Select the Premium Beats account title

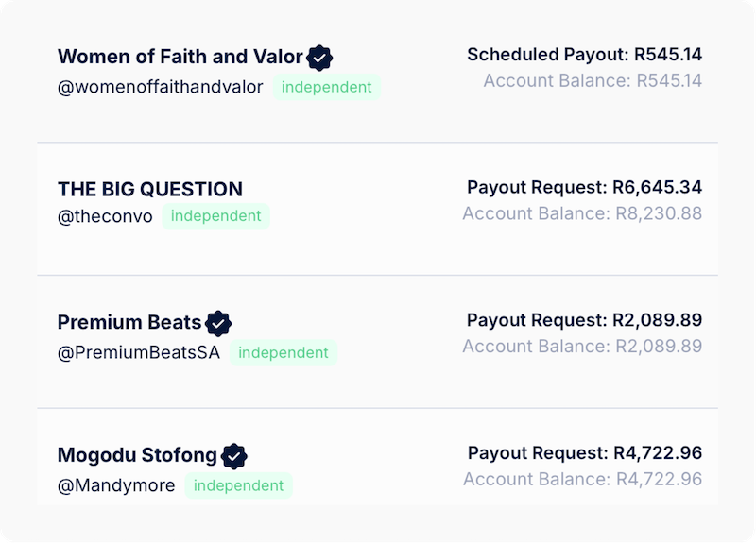129,322
